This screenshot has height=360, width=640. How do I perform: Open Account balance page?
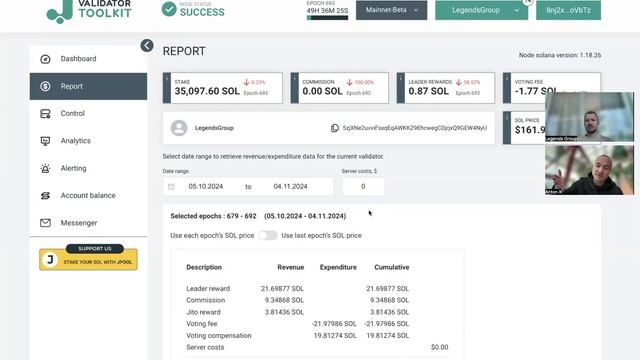[x=88, y=196]
